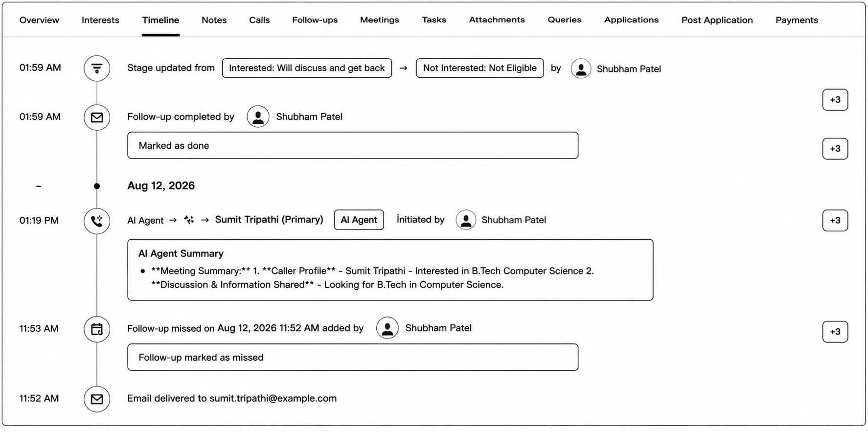
Task: Open the Overview tab
Action: click(x=39, y=20)
